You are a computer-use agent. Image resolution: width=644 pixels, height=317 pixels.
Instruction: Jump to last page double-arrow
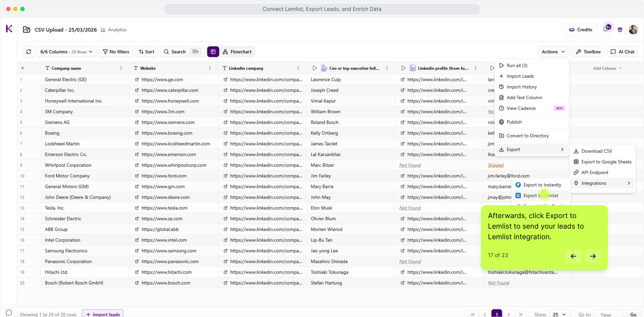[x=521, y=314]
